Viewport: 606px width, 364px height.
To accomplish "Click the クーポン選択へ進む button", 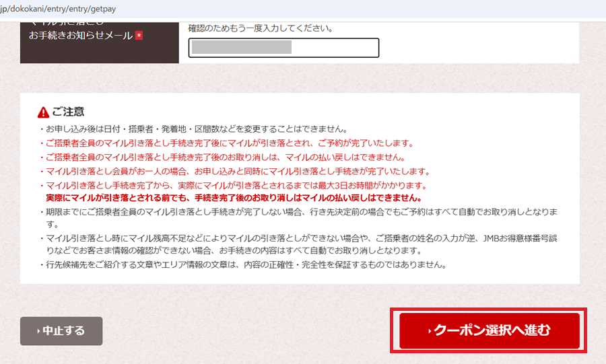I will click(x=489, y=330).
